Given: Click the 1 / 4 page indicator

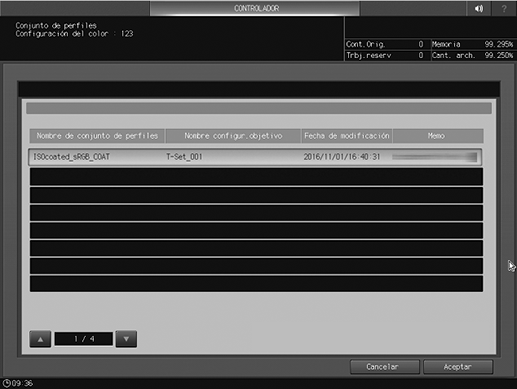Looking at the screenshot, I should [x=84, y=339].
